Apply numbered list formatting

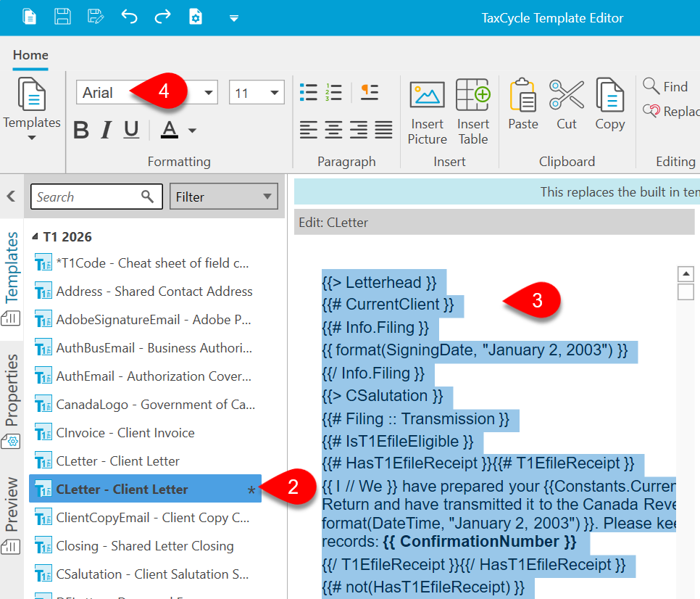click(x=333, y=93)
